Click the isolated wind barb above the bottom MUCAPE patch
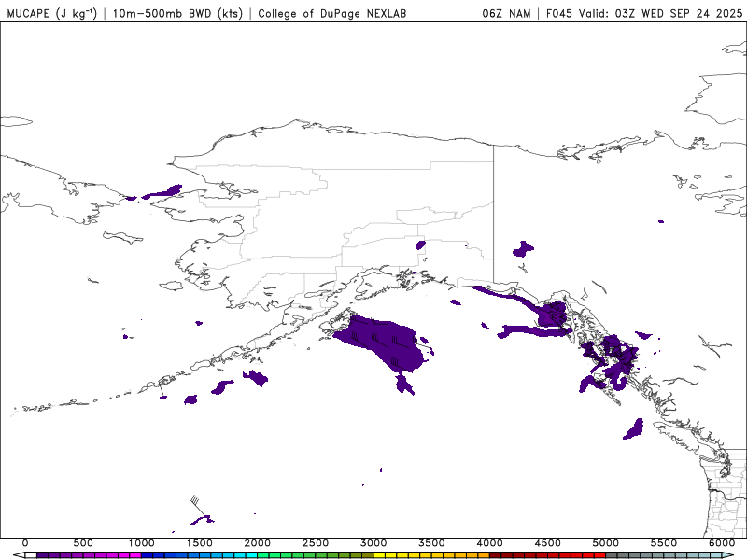 point(198,506)
